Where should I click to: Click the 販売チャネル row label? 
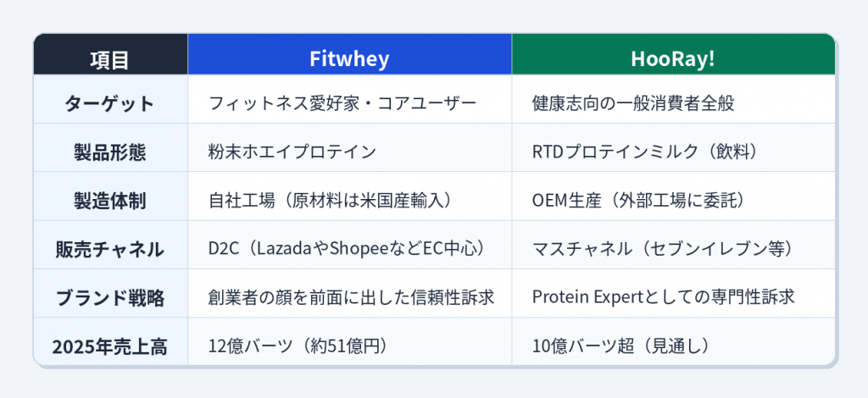[x=110, y=249]
